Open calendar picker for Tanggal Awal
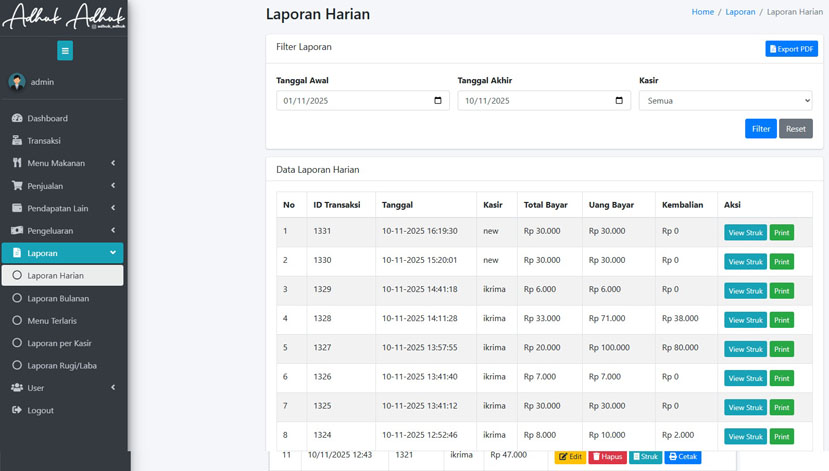This screenshot has height=471, width=829. [437, 101]
